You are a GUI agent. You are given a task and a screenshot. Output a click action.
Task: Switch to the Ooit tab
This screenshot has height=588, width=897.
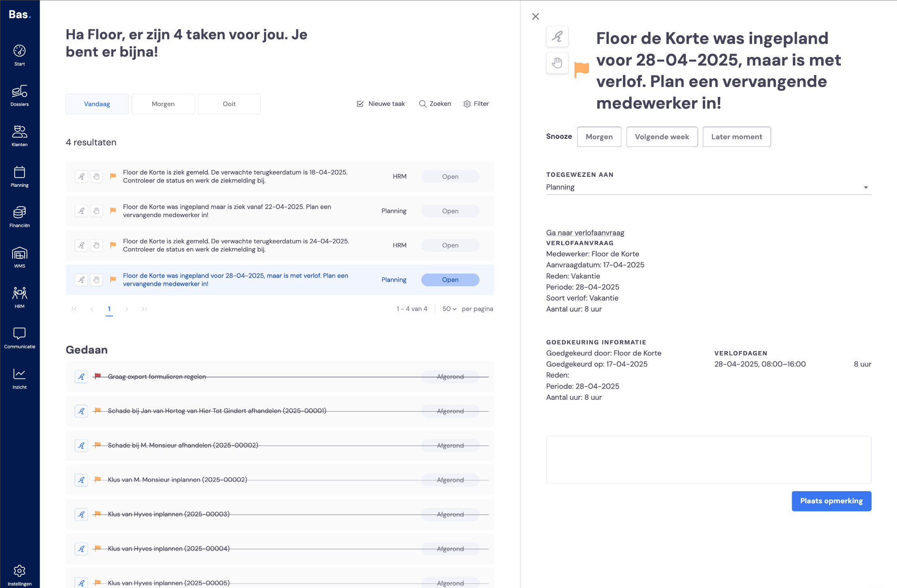click(x=229, y=104)
